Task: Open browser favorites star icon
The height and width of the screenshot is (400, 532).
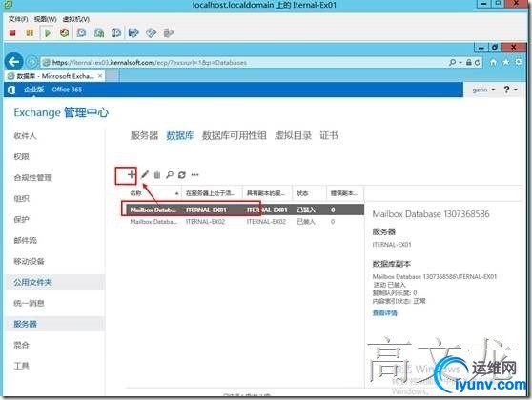Action: point(505,62)
